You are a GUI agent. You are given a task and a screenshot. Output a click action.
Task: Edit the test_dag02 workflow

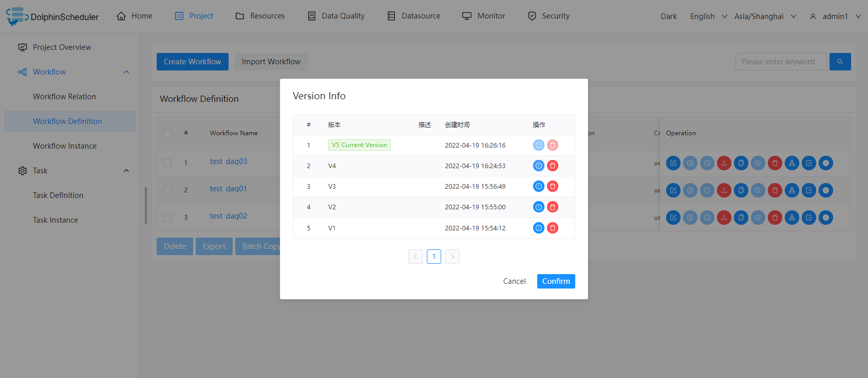coord(673,218)
